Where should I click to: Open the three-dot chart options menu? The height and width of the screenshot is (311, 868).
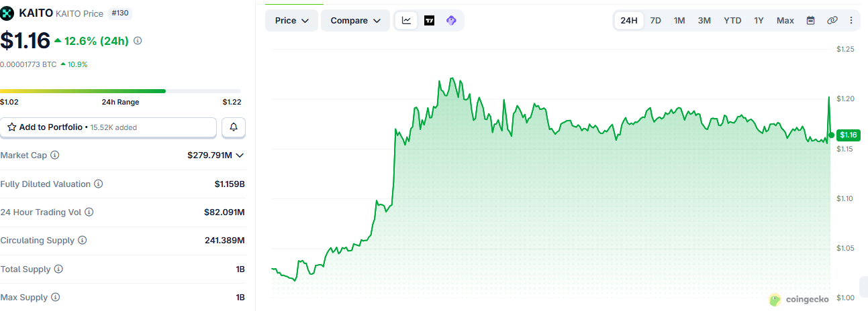pos(851,20)
